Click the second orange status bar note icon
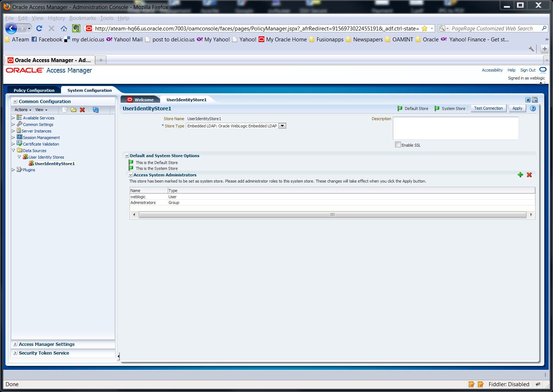This screenshot has width=553, height=392. (x=480, y=384)
